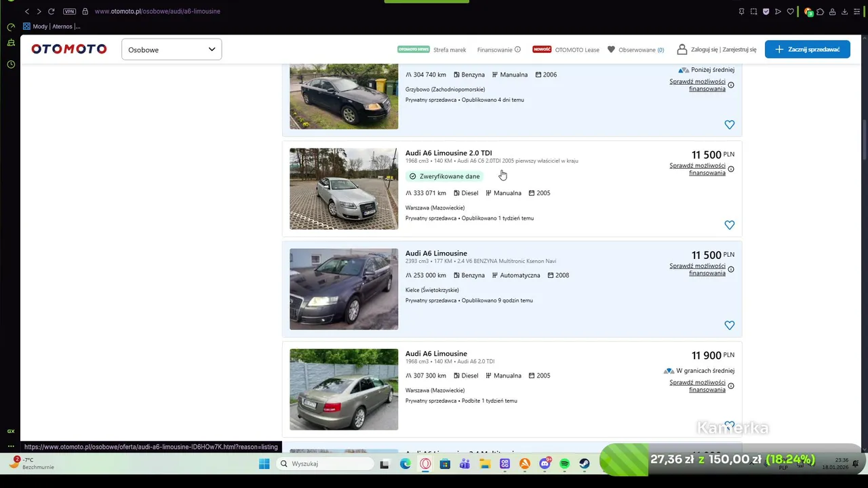Open Discord from taskbar
868x488 pixels.
[x=545, y=464]
